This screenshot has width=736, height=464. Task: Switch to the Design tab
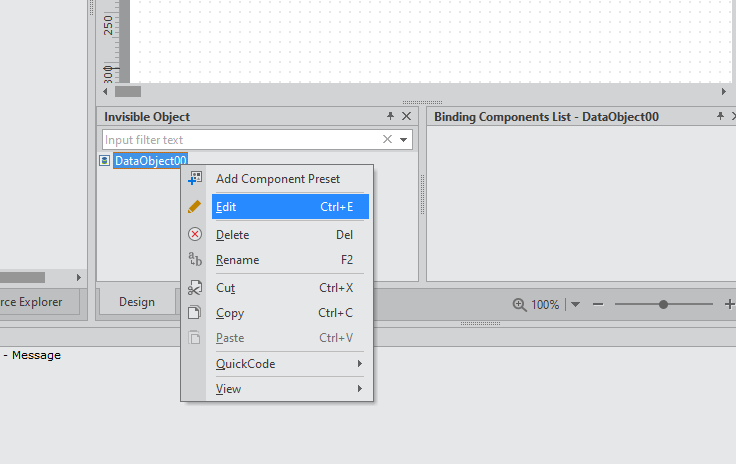coord(137,302)
